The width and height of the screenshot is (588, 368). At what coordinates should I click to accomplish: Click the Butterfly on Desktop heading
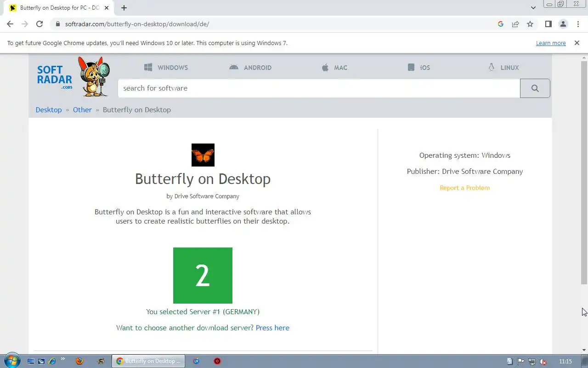(203, 179)
